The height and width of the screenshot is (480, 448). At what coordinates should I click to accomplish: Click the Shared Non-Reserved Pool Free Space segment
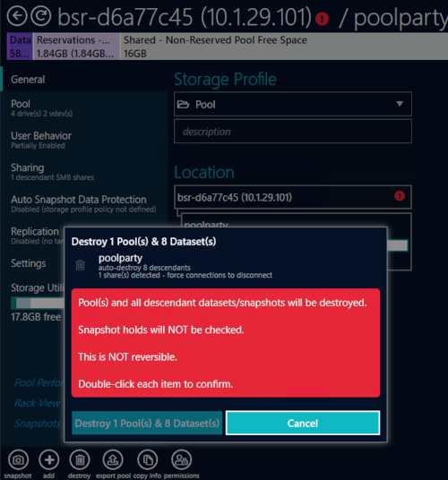(284, 47)
